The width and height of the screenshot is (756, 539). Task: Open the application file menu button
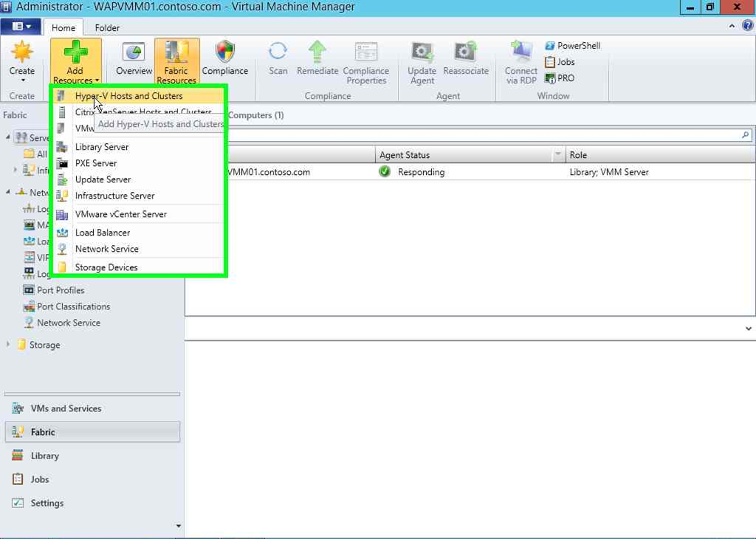21,27
